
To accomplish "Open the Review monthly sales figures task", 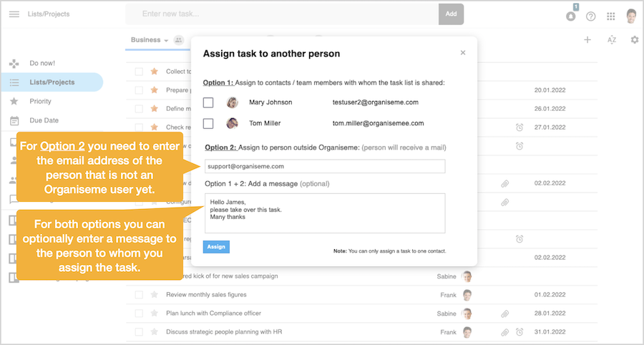I will [x=206, y=295].
